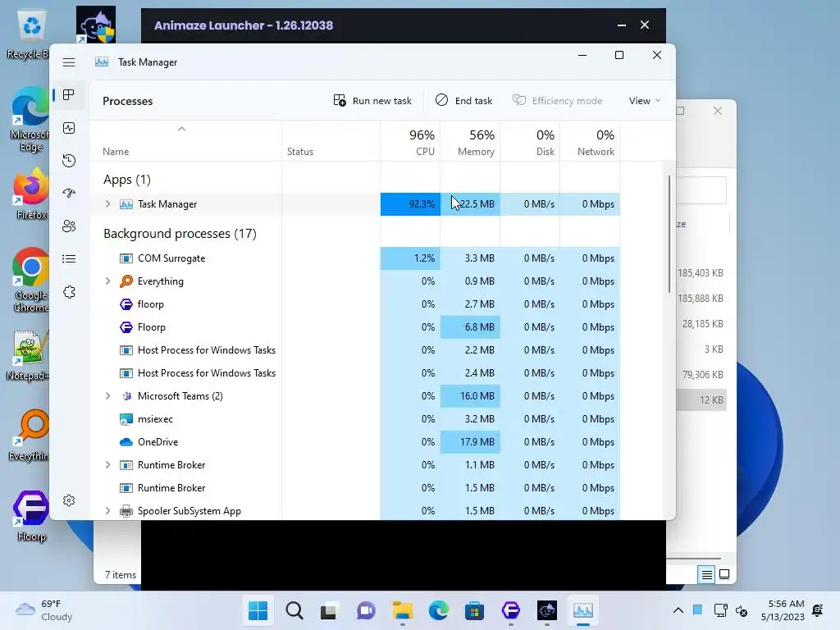Click the msiexec process icon

(x=126, y=419)
